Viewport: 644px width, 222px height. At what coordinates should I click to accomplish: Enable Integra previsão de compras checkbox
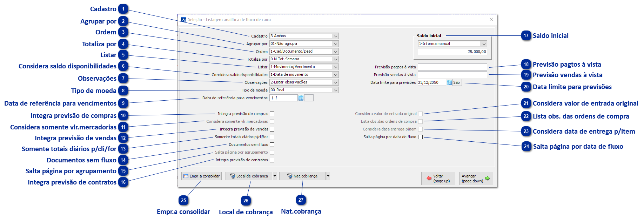point(272,114)
